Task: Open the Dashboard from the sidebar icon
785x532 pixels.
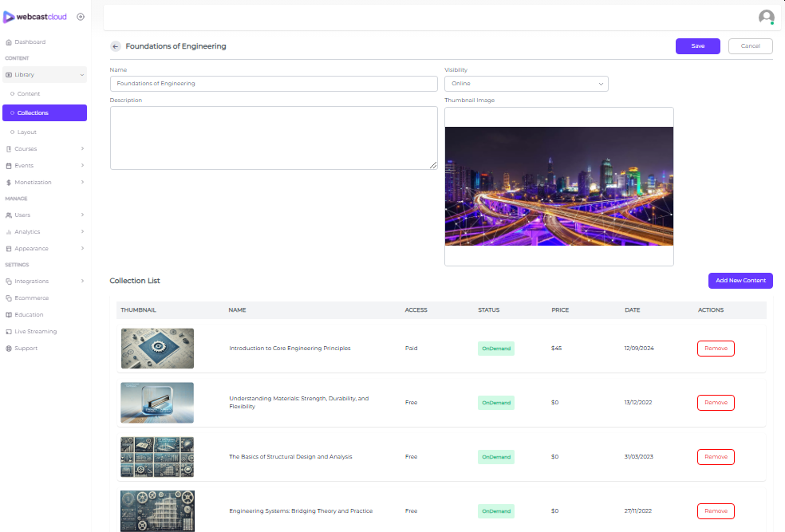Action: click(10, 41)
